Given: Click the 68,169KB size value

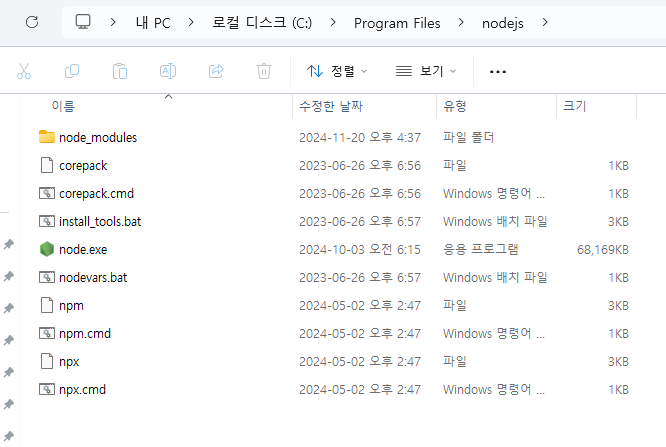Looking at the screenshot, I should (603, 249).
